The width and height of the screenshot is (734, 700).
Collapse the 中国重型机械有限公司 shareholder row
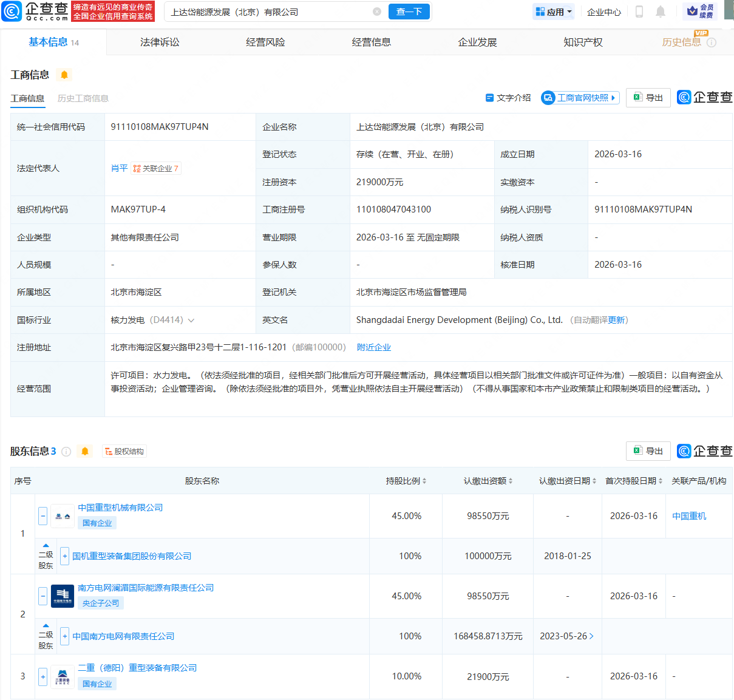click(43, 516)
